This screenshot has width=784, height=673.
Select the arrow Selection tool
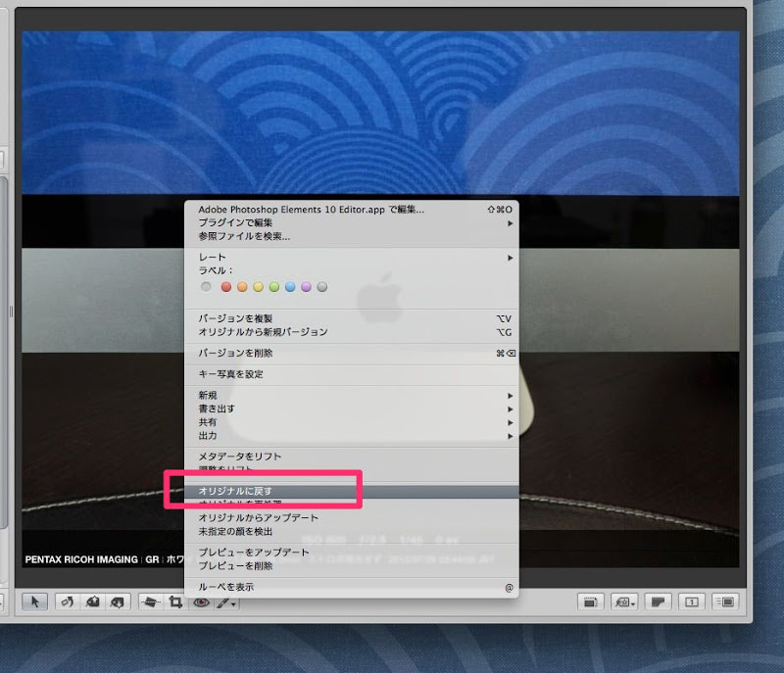(x=35, y=601)
